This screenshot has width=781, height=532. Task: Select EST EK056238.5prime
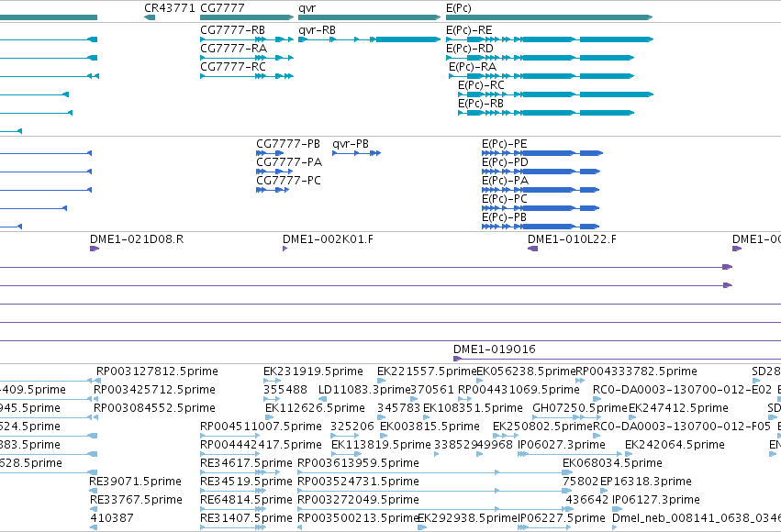(480, 381)
